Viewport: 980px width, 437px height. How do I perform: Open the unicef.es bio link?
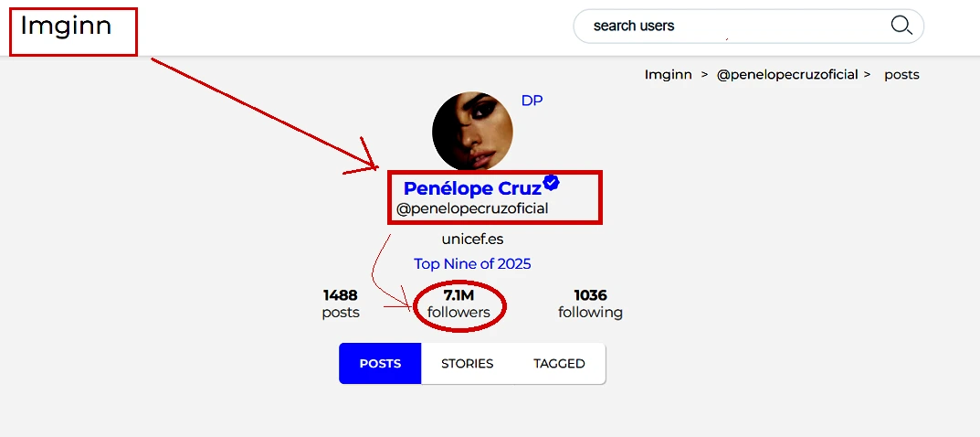pos(472,240)
